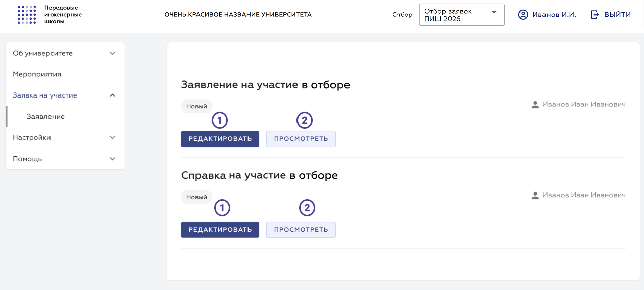
Task: Click the Новый status badge under Справка
Action: (196, 197)
